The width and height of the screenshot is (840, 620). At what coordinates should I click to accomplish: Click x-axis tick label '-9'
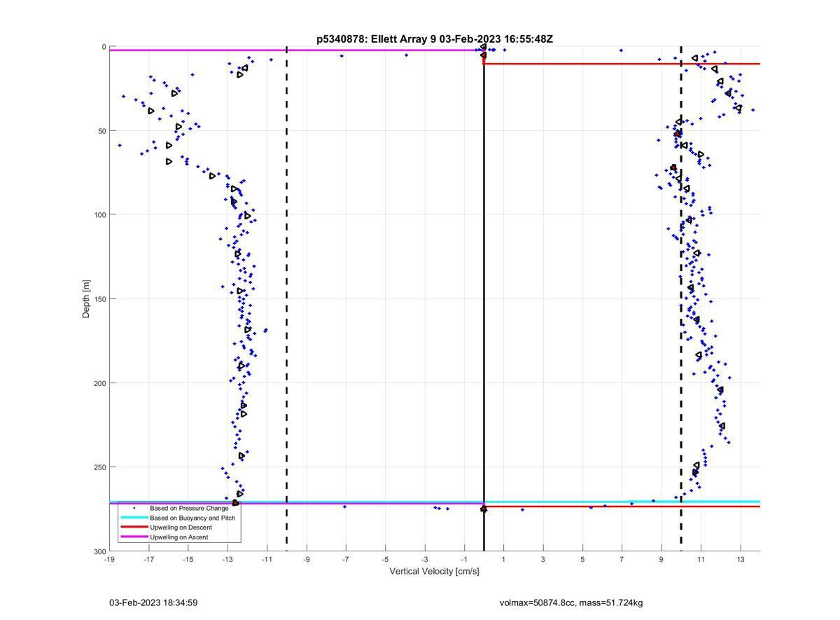(x=306, y=559)
